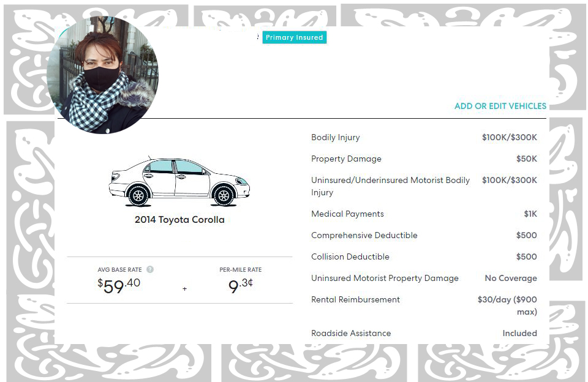Click the Toyota Corolla car illustration
Image resolution: width=588 pixels, height=382 pixels.
pos(179,181)
